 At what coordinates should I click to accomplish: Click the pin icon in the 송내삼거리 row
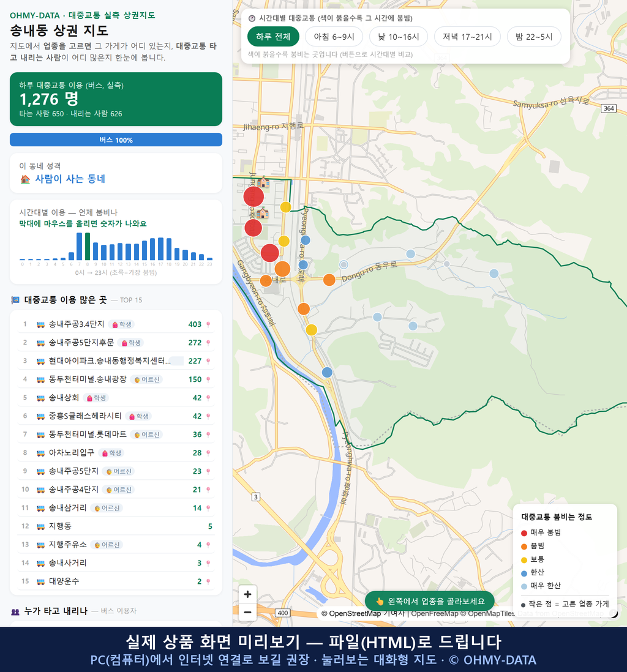208,509
